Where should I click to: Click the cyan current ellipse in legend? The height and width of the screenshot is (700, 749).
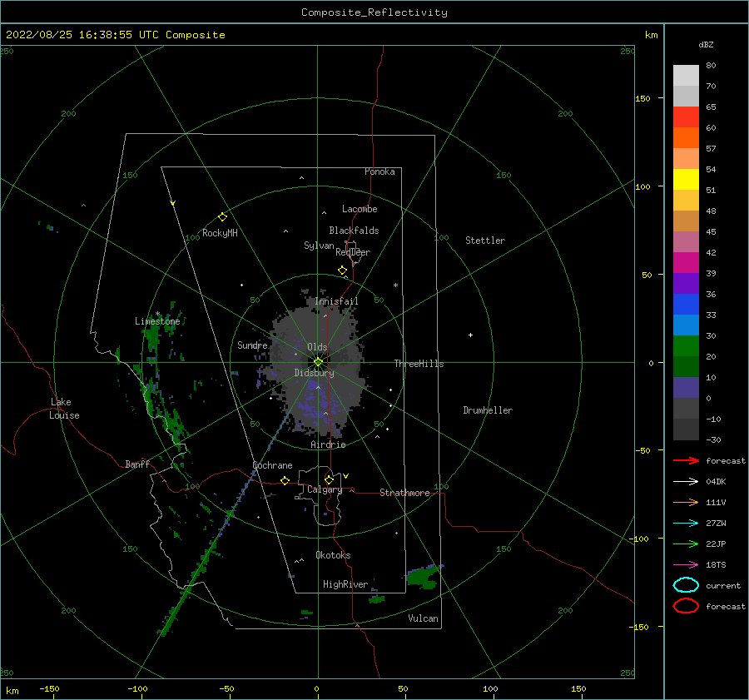[x=686, y=585]
